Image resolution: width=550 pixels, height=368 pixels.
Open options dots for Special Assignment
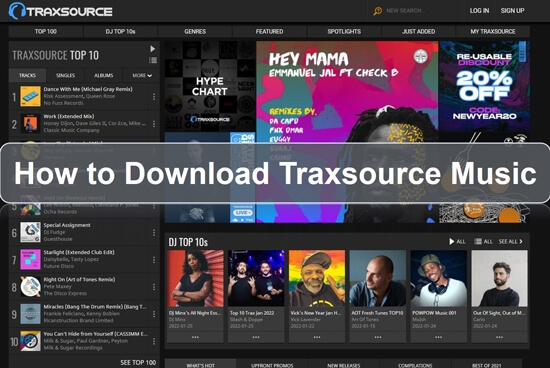pos(154,232)
